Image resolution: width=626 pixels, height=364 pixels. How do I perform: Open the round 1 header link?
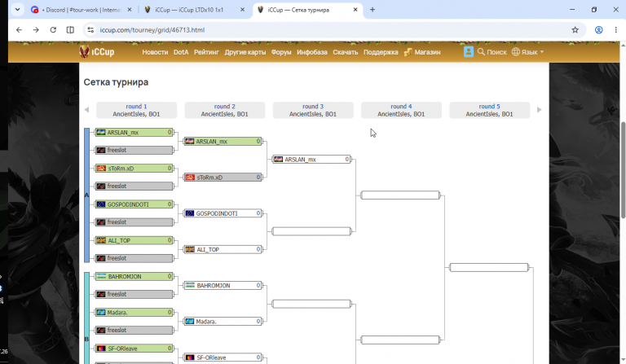136,107
